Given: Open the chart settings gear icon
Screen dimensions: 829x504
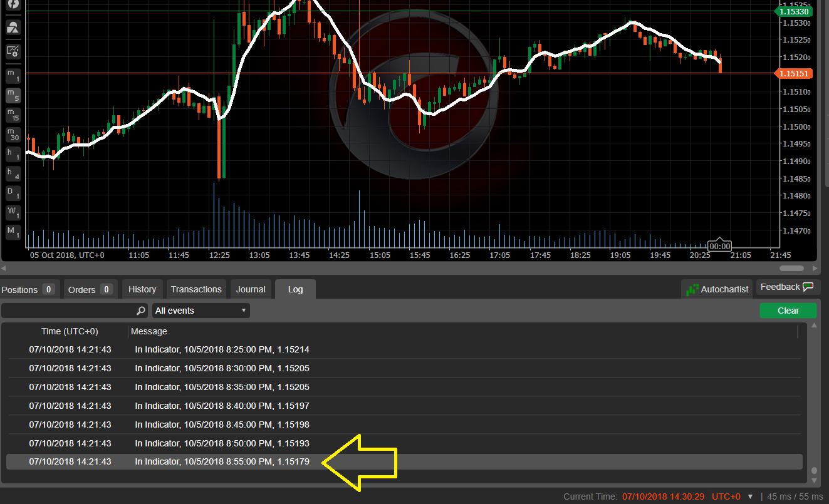Looking at the screenshot, I should (13, 51).
